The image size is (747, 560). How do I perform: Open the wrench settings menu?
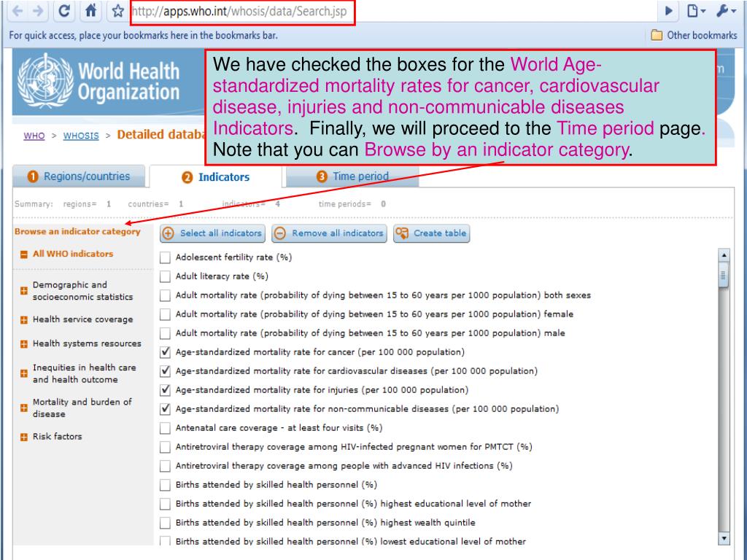(x=726, y=10)
